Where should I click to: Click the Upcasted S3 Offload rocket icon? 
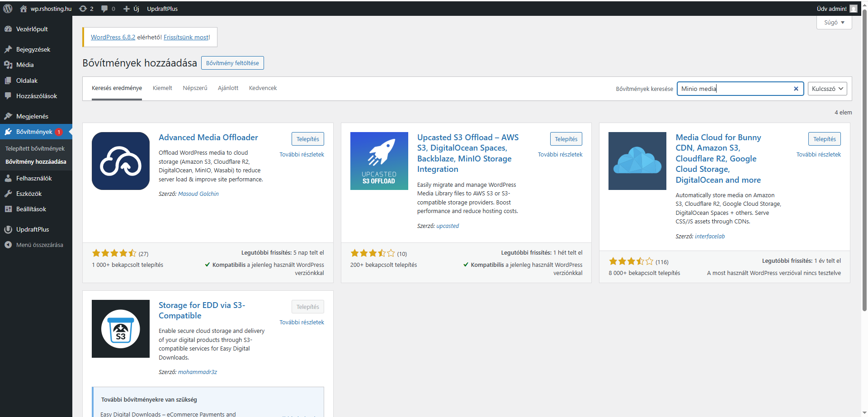[x=379, y=161]
